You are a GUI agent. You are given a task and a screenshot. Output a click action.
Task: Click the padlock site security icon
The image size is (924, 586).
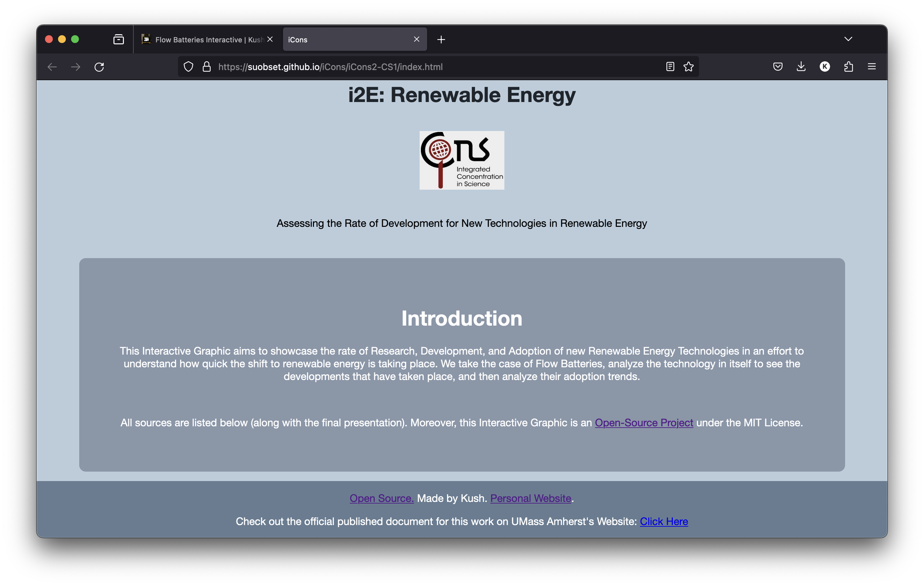click(206, 67)
